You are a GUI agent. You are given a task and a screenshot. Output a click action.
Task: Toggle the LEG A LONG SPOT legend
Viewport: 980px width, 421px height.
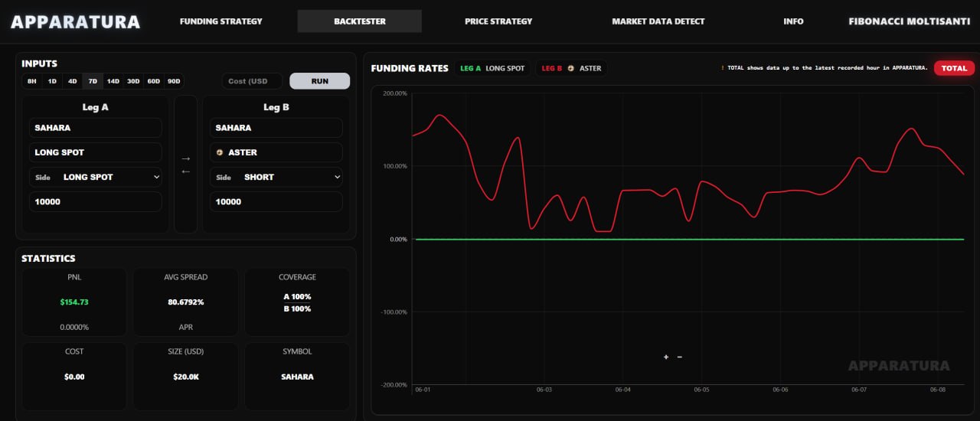[492, 68]
